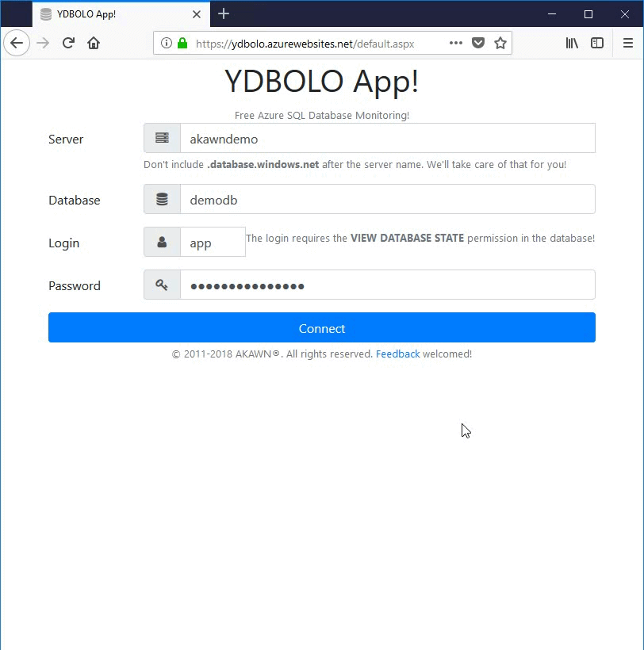Click the forward navigation arrow
This screenshot has height=650, width=644.
pos(43,43)
